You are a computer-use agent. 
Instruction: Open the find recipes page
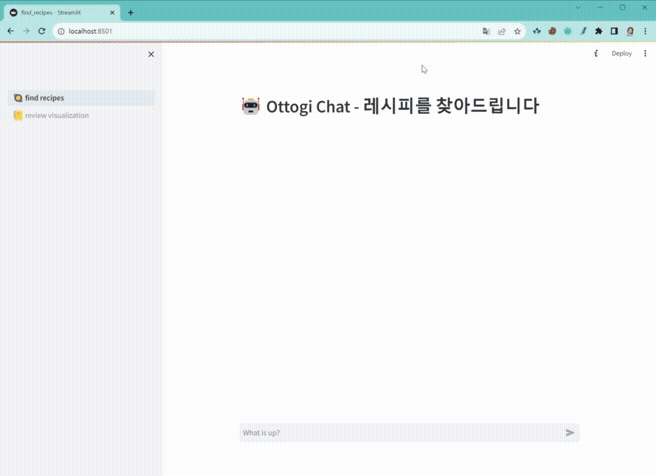pos(81,98)
